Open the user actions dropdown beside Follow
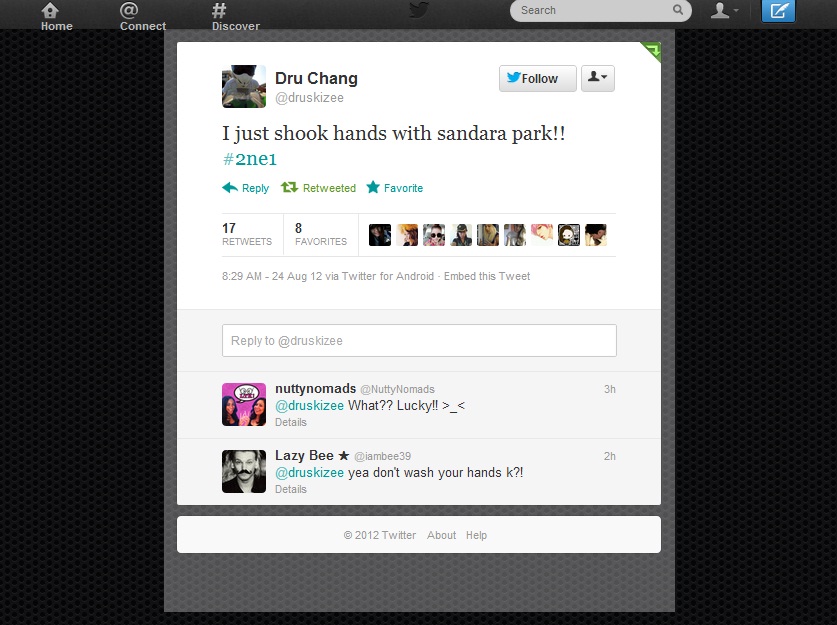837x625 pixels. 598,78
